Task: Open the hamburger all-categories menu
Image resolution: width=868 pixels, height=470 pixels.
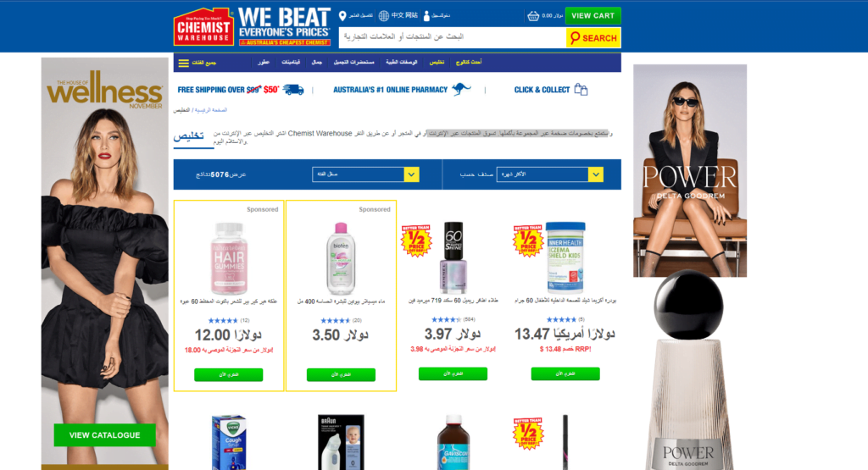Action: coord(184,63)
